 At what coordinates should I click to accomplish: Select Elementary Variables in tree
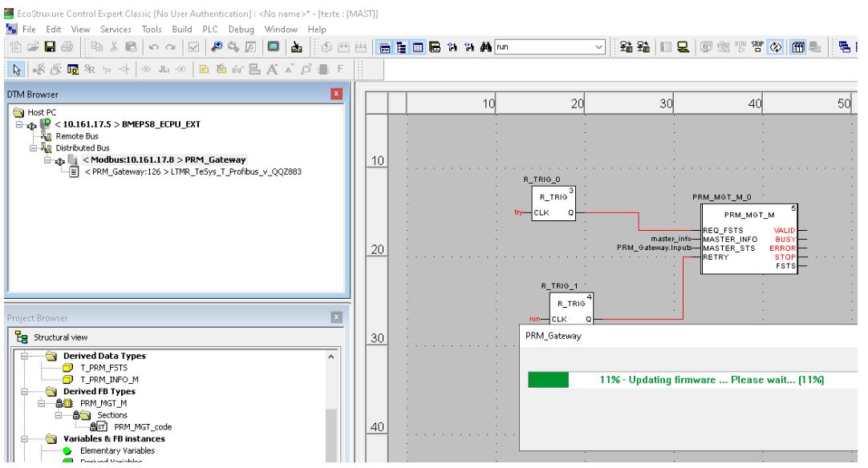[117, 451]
